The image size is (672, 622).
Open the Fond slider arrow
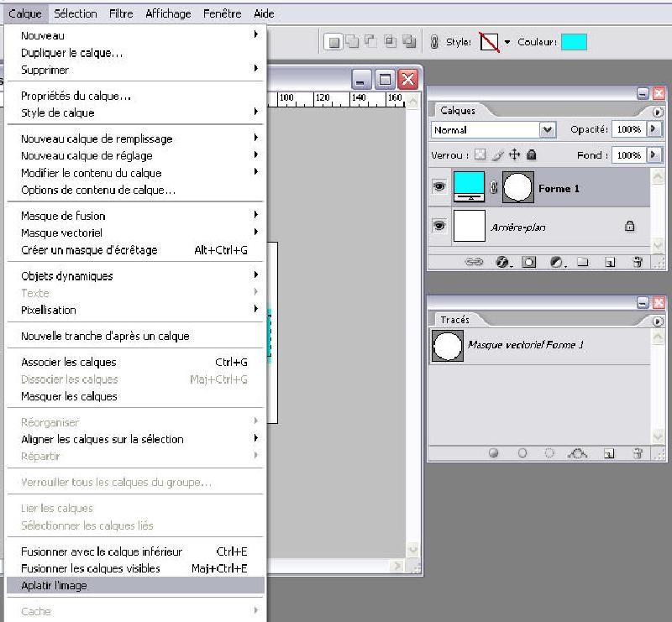point(654,154)
